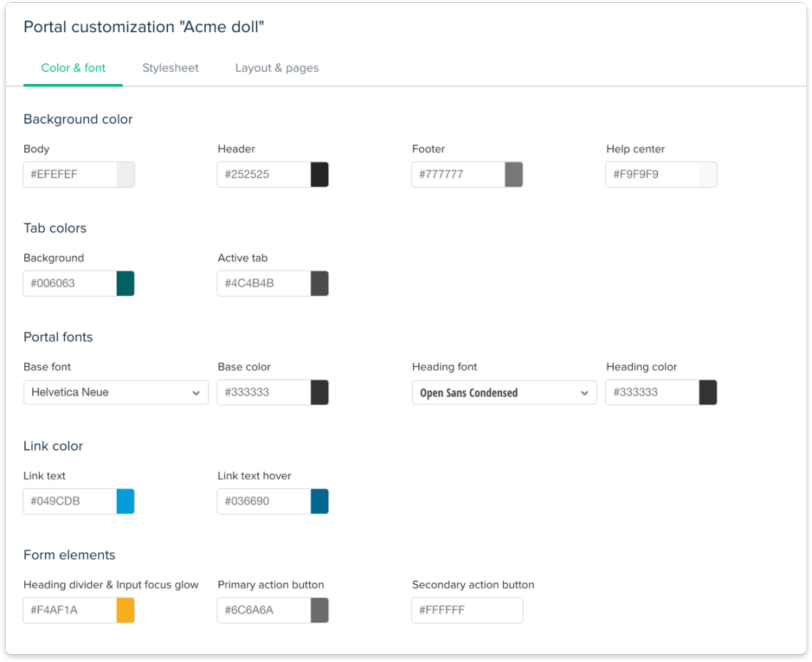Image resolution: width=812 pixels, height=662 pixels.
Task: Switch to the Stylesheet tab
Action: pos(170,68)
